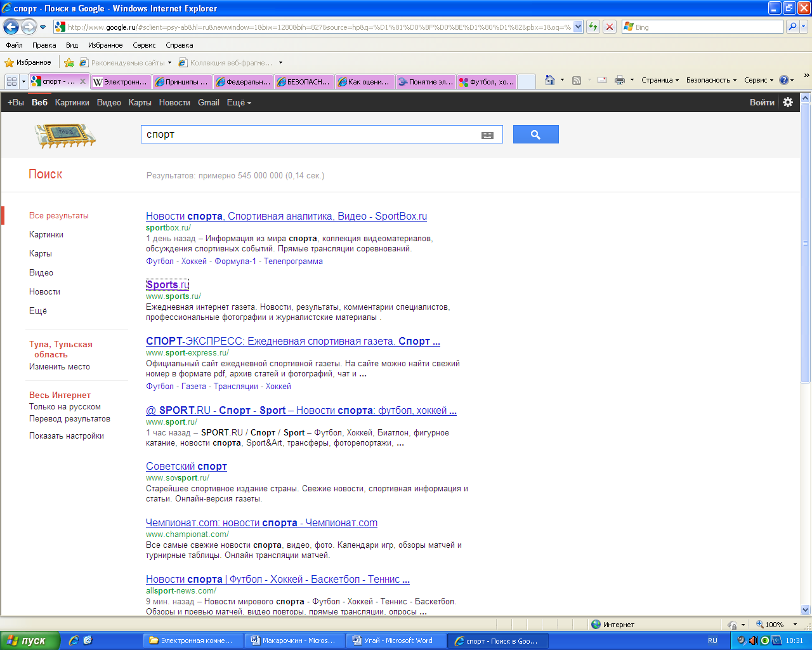The image size is (812, 650).
Task: Click the Read mail envelope icon
Action: (602, 80)
